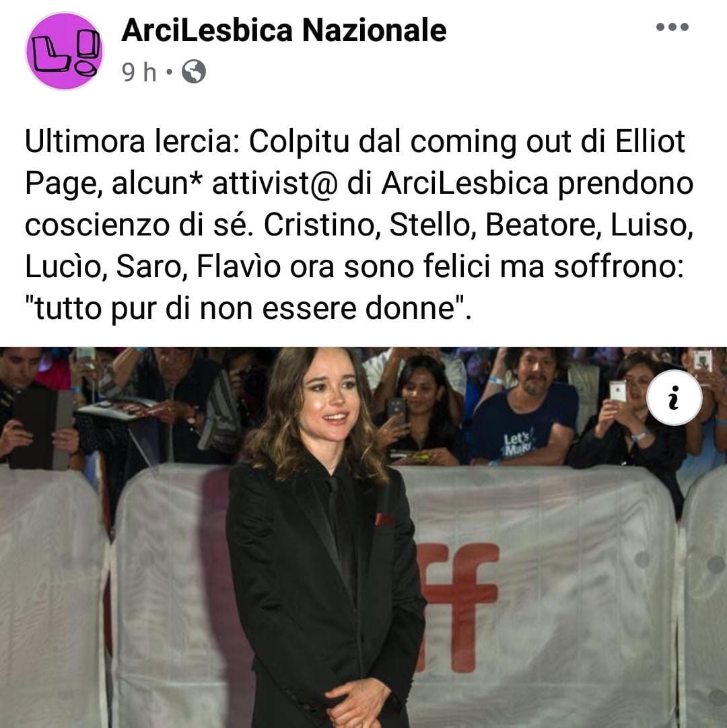The height and width of the screenshot is (728, 727).
Task: Tap the info 'i' button on photo
Action: click(x=674, y=398)
